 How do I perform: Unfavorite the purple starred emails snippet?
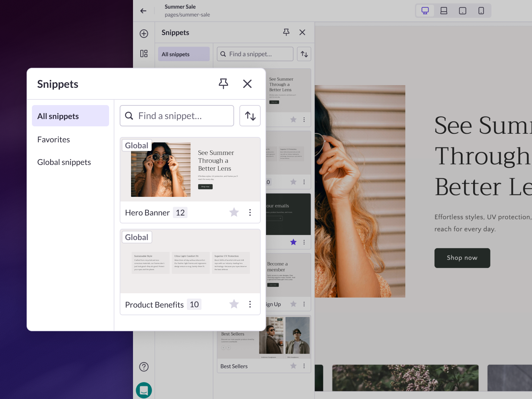293,242
